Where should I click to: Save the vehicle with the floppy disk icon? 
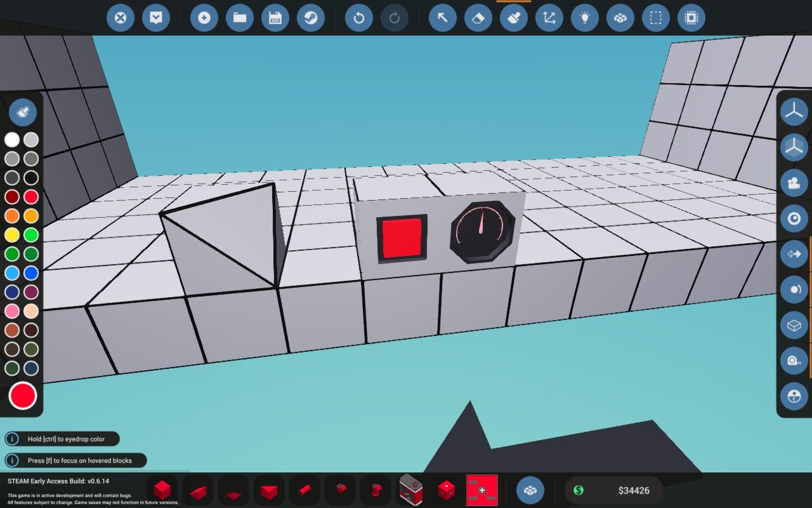pos(275,18)
